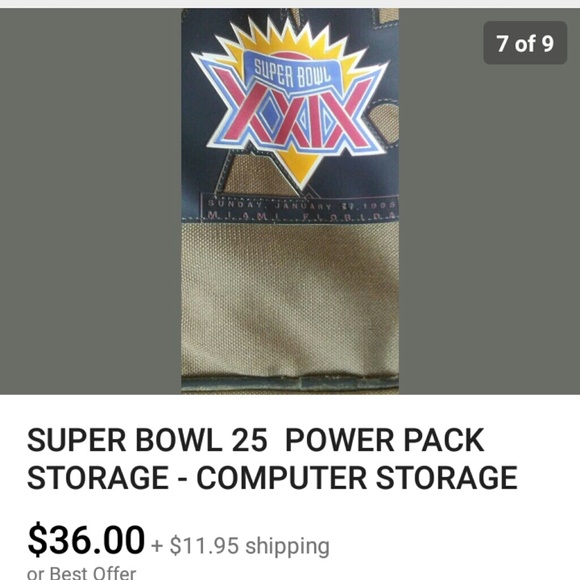The height and width of the screenshot is (580, 580).
Task: Select the COMPUTER STORAGE title line
Action: (x=357, y=478)
